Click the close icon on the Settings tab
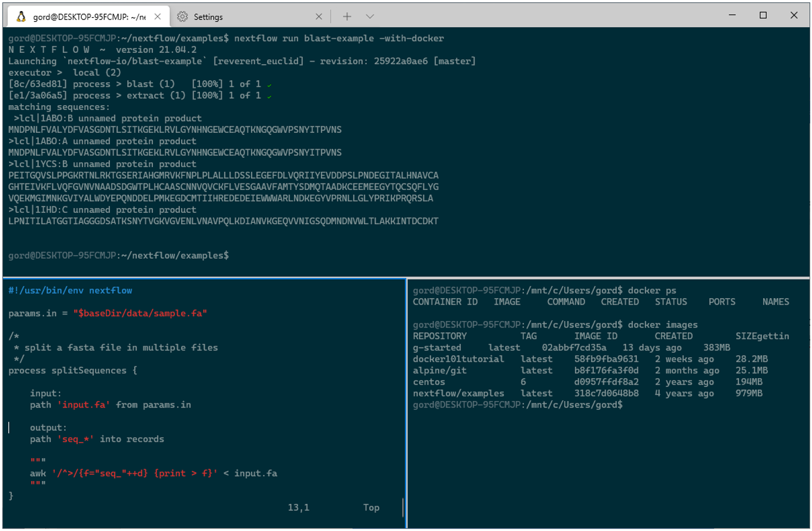The height and width of the screenshot is (531, 812). coord(319,16)
